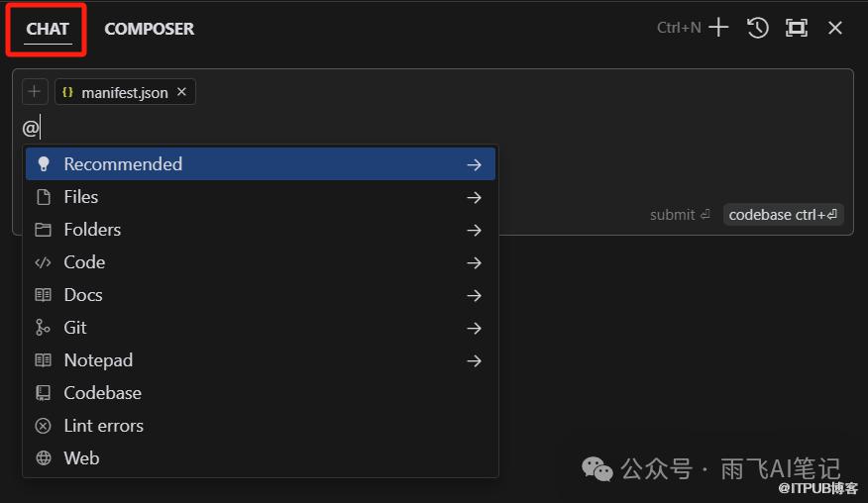Click the submit button
The image size is (868, 503).
tap(680, 215)
